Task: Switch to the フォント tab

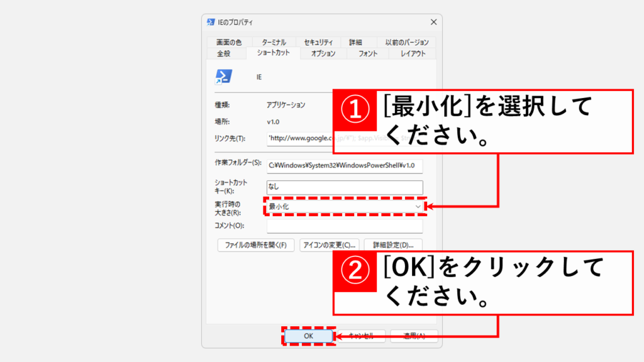Action: click(367, 54)
